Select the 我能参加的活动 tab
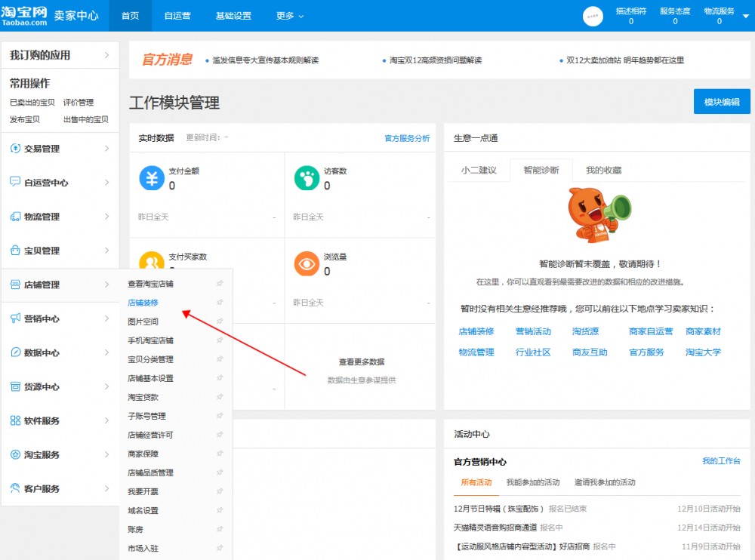Viewport: 755px width, 560px height. point(533,482)
